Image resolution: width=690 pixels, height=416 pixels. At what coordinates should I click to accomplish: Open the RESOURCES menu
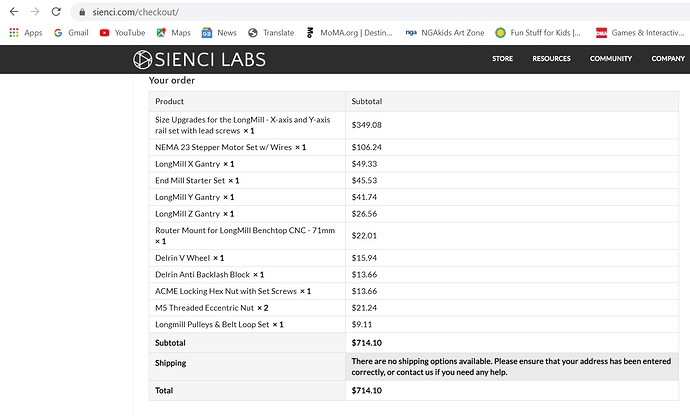pyautogui.click(x=551, y=59)
